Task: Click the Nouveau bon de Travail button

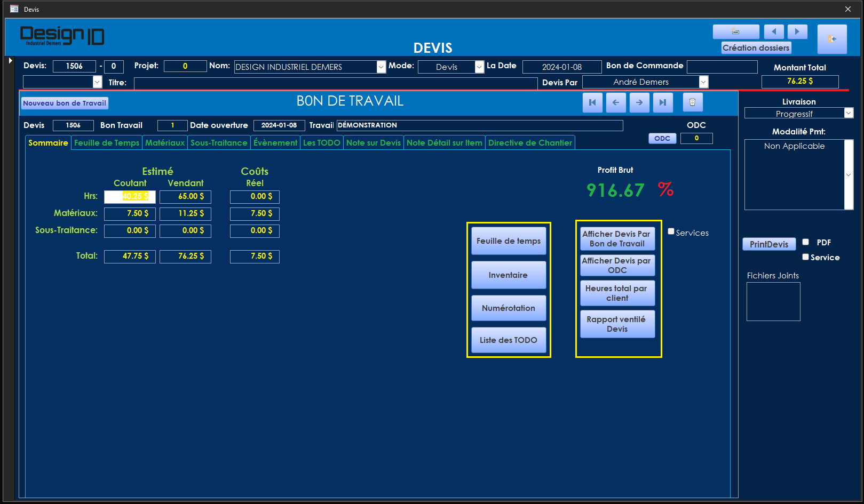Action: [65, 103]
